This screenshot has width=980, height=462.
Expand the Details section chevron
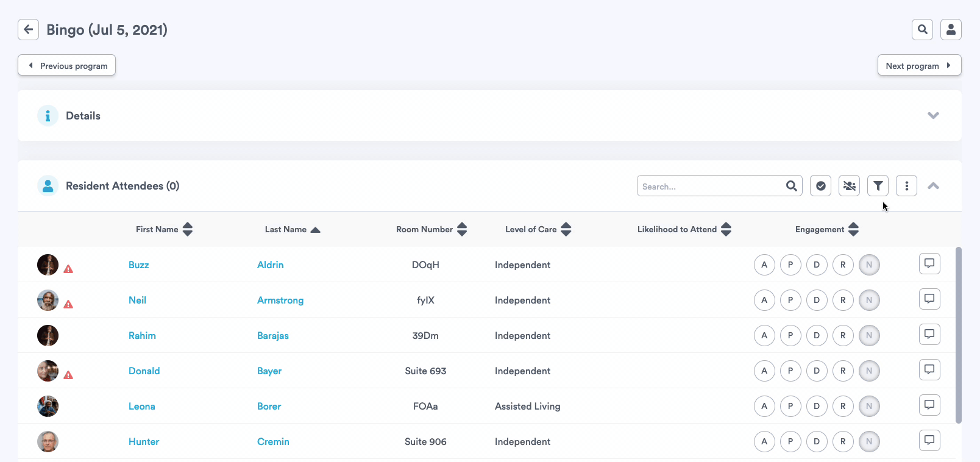(x=933, y=116)
